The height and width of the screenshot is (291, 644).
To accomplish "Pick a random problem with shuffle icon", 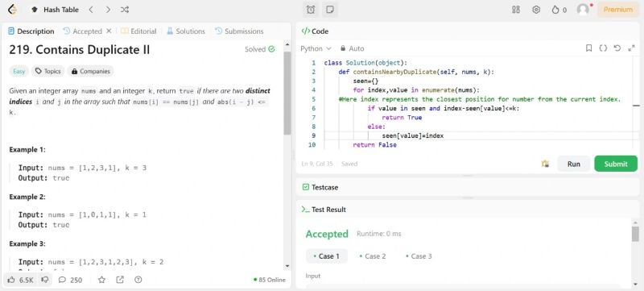I will 125,10.
